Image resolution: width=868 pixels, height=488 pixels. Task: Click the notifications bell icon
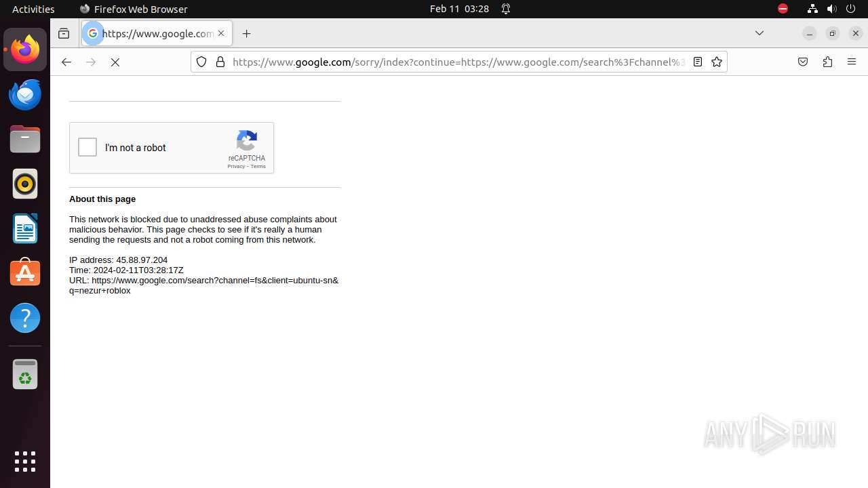point(506,9)
